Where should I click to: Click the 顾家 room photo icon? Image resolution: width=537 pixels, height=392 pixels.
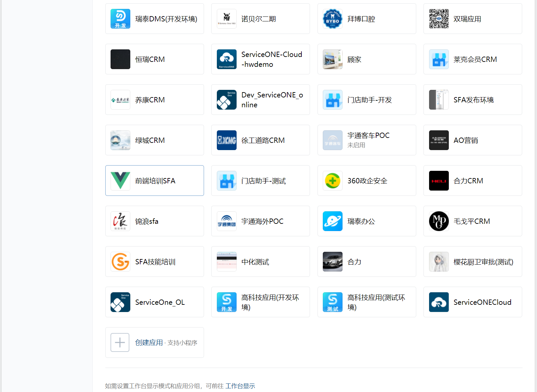tap(333, 59)
